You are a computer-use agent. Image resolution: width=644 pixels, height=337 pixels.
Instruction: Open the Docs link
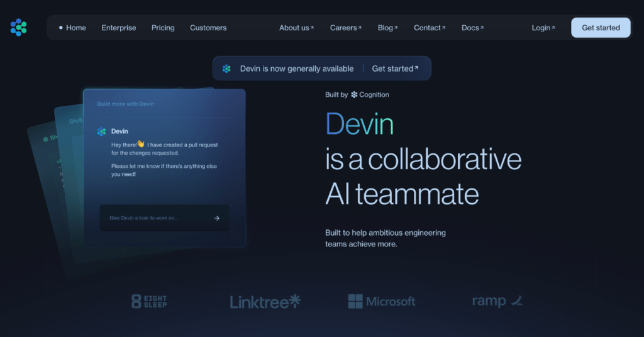(472, 28)
